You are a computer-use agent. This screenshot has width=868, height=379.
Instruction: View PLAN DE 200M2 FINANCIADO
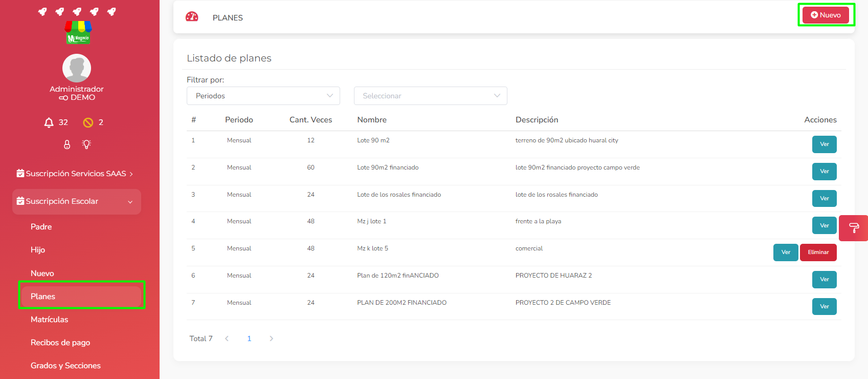click(x=825, y=307)
